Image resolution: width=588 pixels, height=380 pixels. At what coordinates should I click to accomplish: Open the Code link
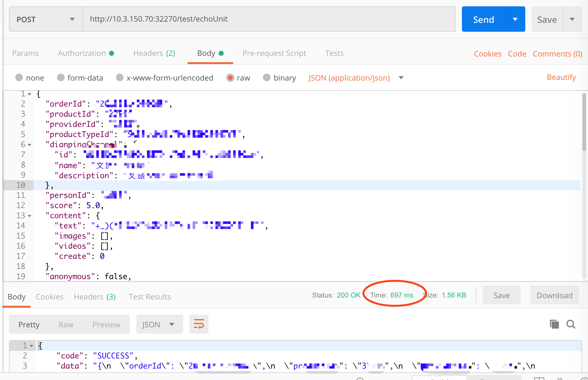517,54
